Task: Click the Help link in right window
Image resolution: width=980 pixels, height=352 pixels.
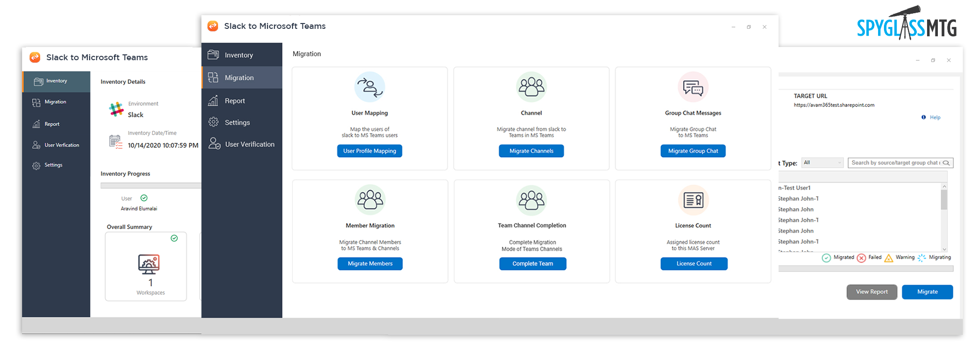Action: tap(935, 117)
